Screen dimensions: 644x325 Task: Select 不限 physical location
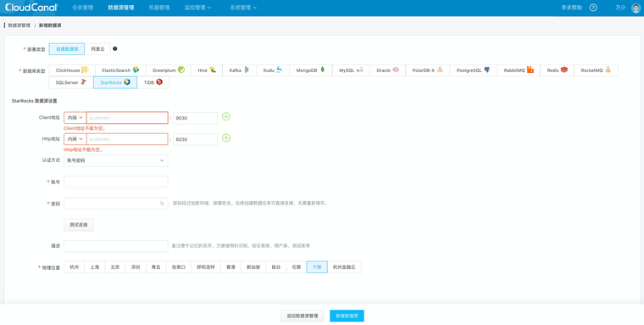[317, 267]
